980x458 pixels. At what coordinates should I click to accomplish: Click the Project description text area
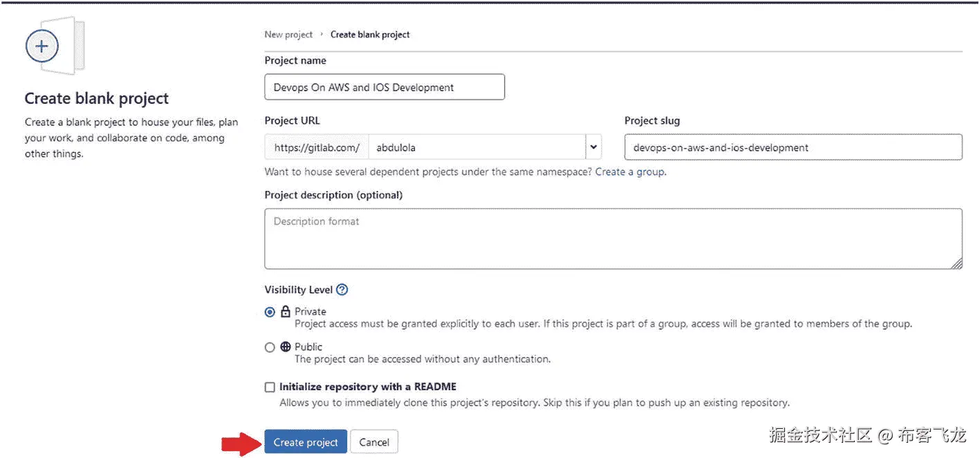click(613, 239)
